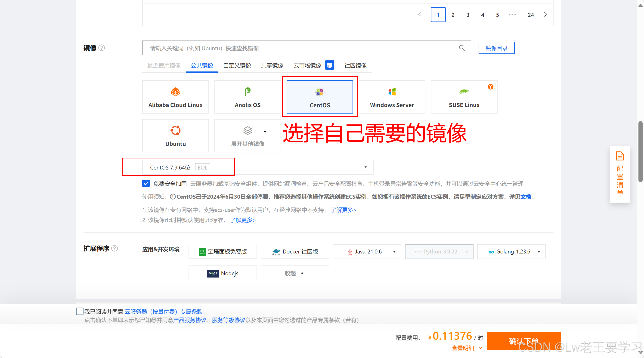Click the scrollbar up arrow
644x358 pixels.
(x=640, y=5)
